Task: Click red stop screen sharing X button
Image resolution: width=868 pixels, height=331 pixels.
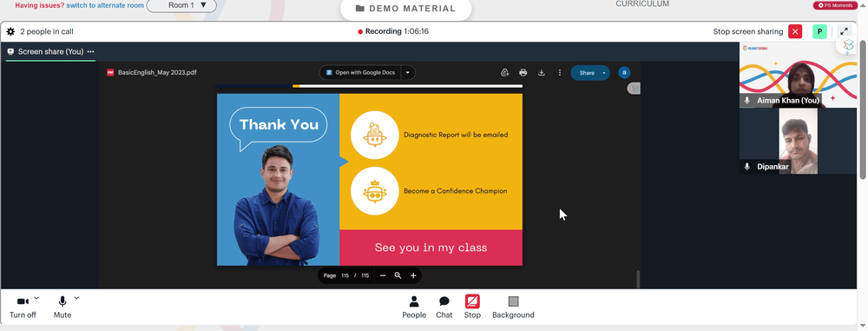Action: point(795,31)
